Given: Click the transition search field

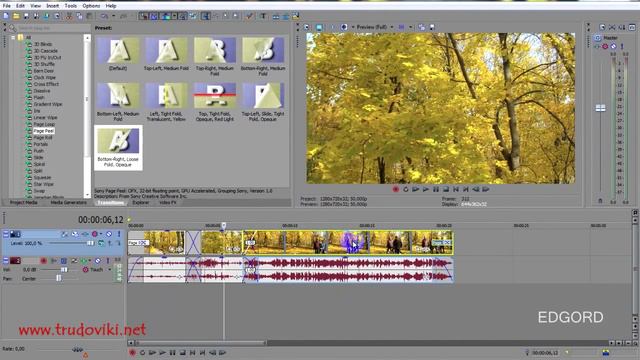Looking at the screenshot, I should pyautogui.click(x=53, y=28).
